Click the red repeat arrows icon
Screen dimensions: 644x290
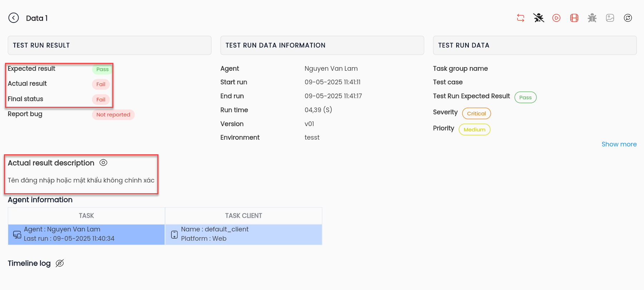point(521,18)
